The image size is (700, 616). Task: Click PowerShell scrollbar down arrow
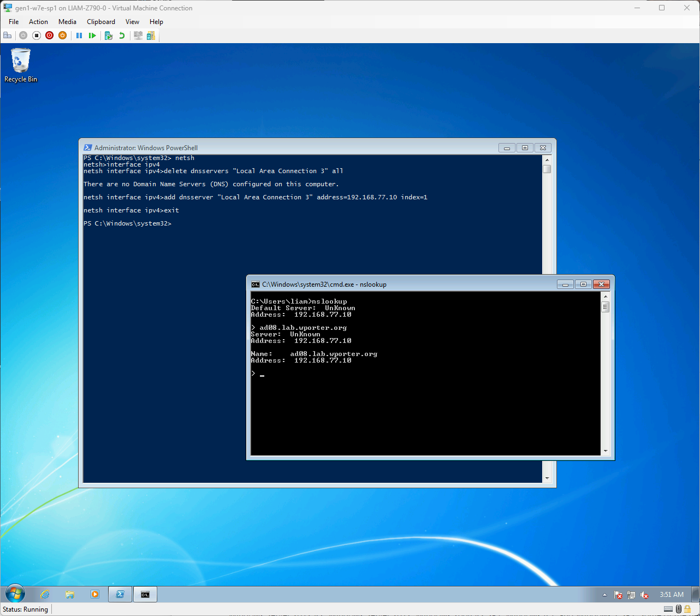point(547,478)
